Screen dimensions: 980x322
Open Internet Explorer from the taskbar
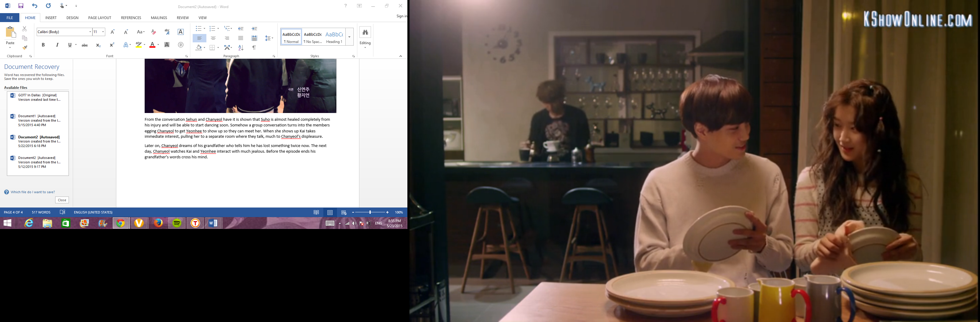pos(29,223)
